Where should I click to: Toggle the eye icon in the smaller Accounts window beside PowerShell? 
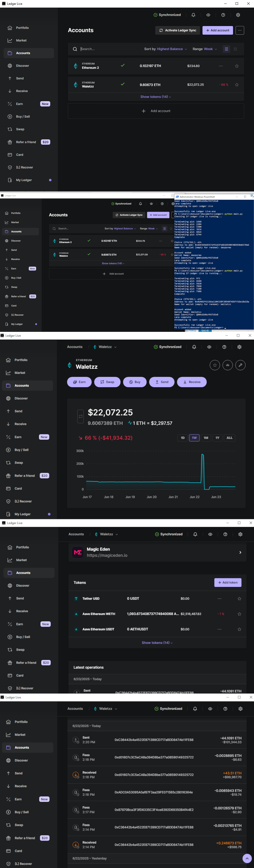click(151, 204)
